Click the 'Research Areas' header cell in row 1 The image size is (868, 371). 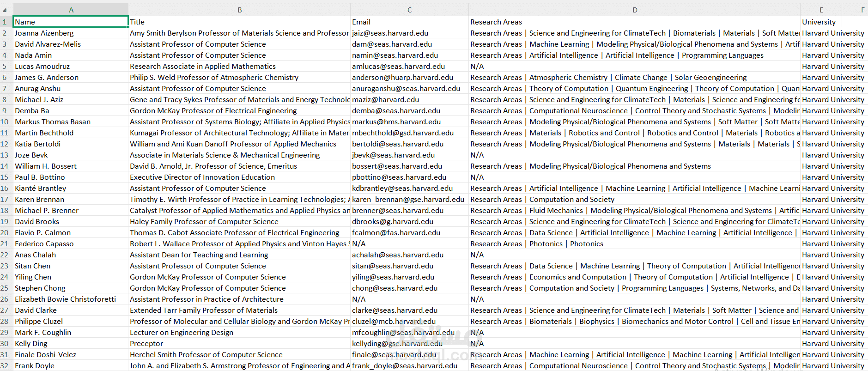pyautogui.click(x=635, y=22)
